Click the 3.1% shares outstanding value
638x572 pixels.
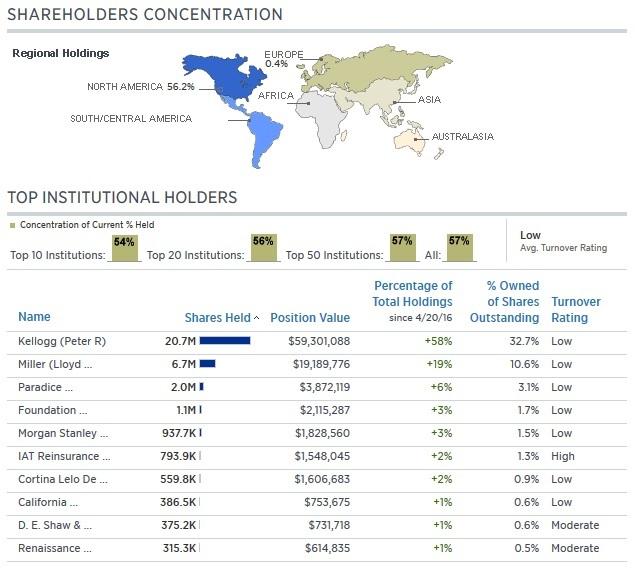(529, 387)
